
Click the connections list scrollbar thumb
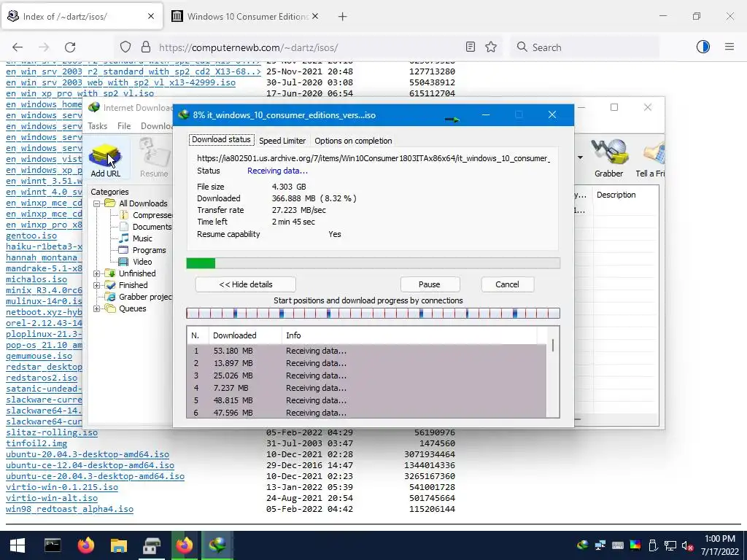(553, 345)
